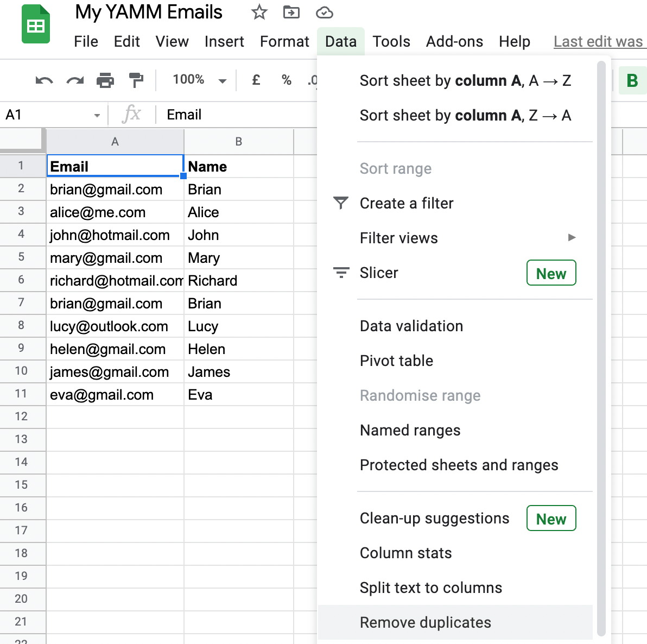This screenshot has height=644, width=647.
Task: Open the print dialog via printer icon
Action: click(105, 80)
